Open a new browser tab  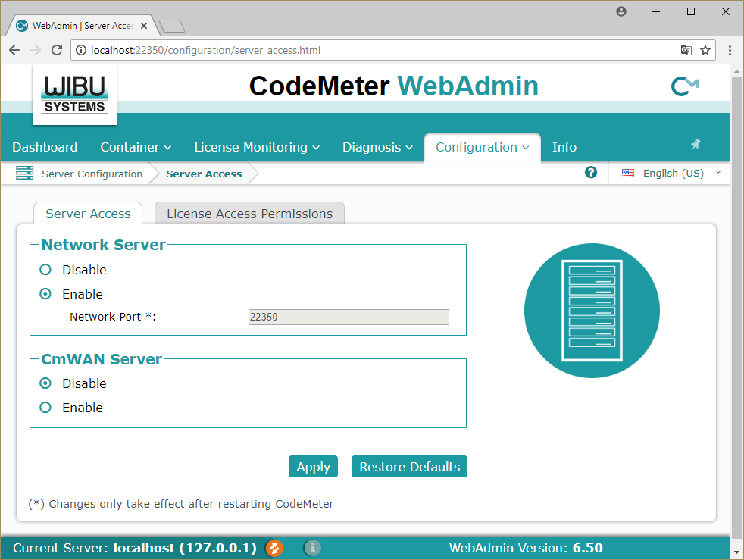(x=172, y=27)
